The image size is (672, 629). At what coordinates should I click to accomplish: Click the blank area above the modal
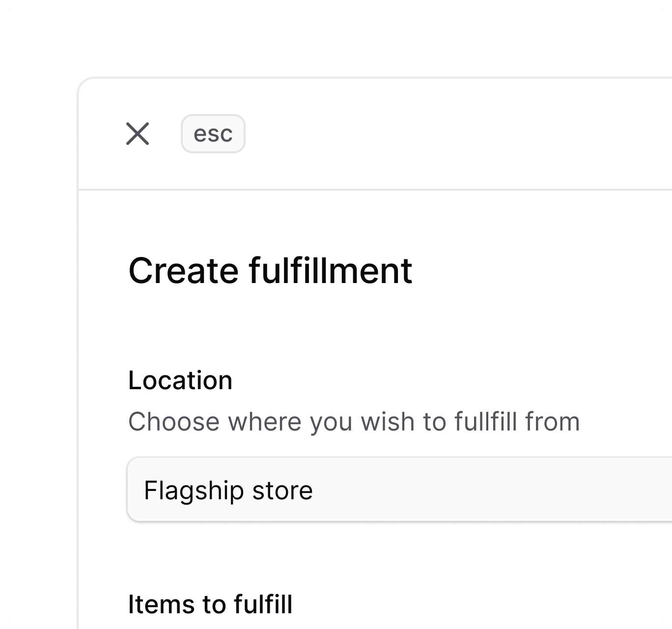pyautogui.click(x=336, y=37)
